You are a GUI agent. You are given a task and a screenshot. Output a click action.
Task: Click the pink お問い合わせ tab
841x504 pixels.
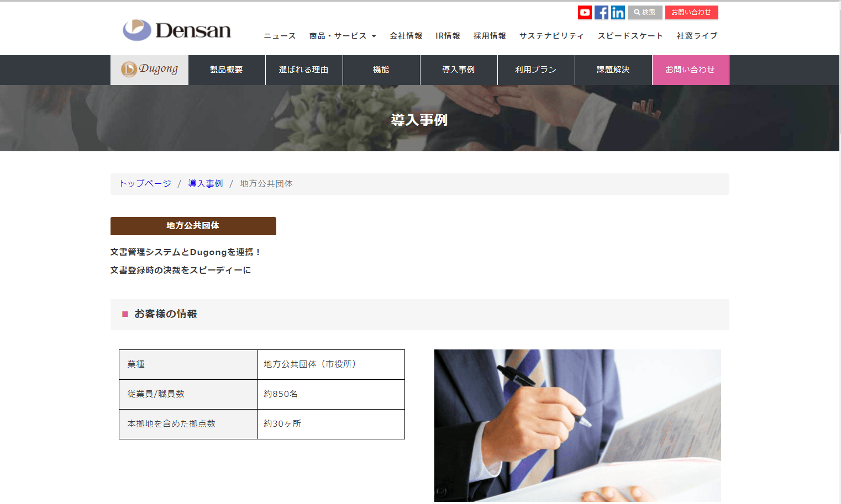coord(691,70)
